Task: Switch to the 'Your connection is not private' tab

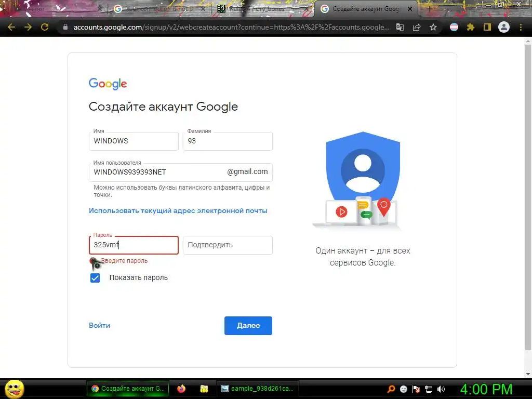Action: [159, 9]
